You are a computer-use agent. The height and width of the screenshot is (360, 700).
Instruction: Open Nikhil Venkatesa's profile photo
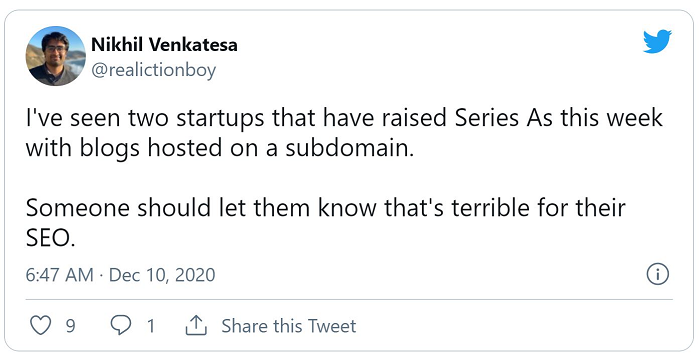click(x=55, y=56)
